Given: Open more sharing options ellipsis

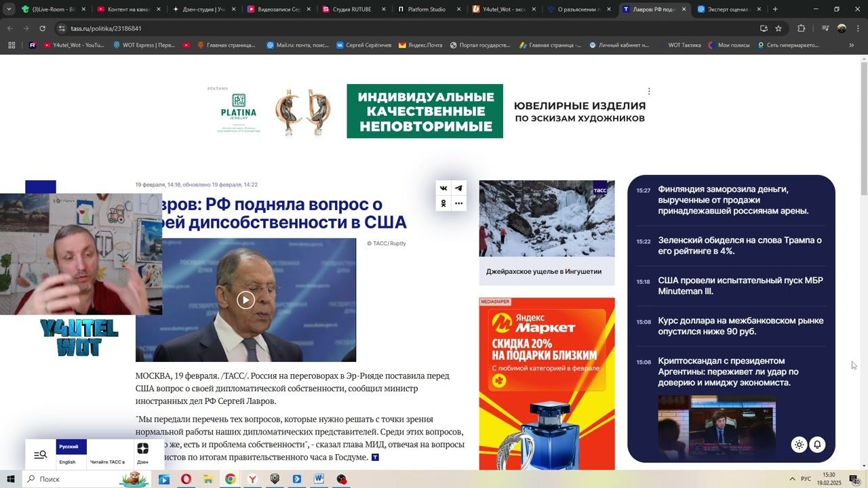Looking at the screenshot, I should pyautogui.click(x=459, y=203).
